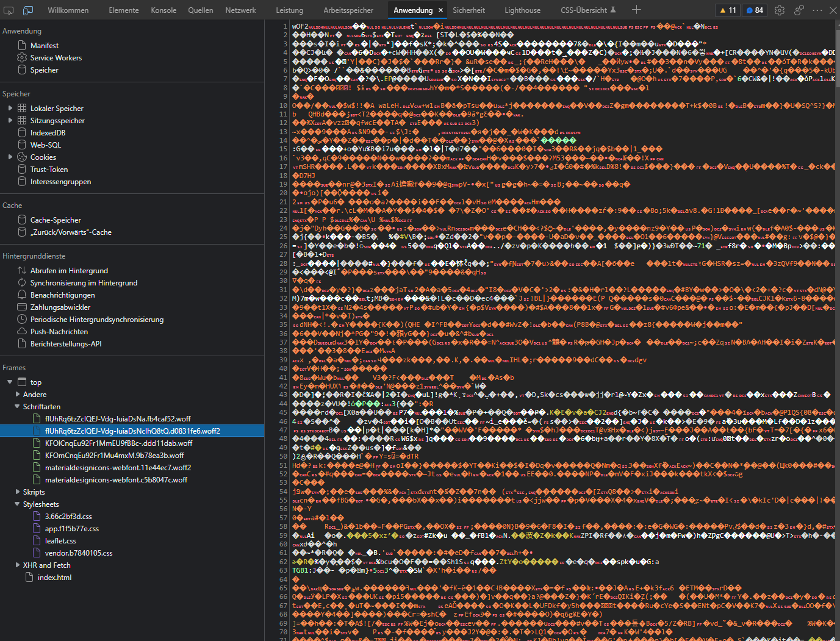This screenshot has width=840, height=641.
Task: Open materialdesignicons-webfont.c5b8047c.woff
Action: (117, 480)
